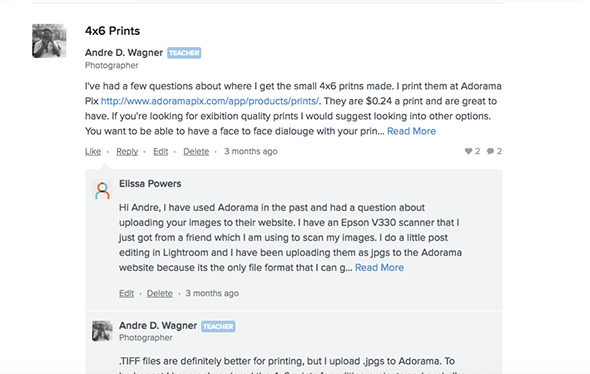The height and width of the screenshot is (374, 590).
Task: Click the TEACHER badge on the main post
Action: coord(184,53)
